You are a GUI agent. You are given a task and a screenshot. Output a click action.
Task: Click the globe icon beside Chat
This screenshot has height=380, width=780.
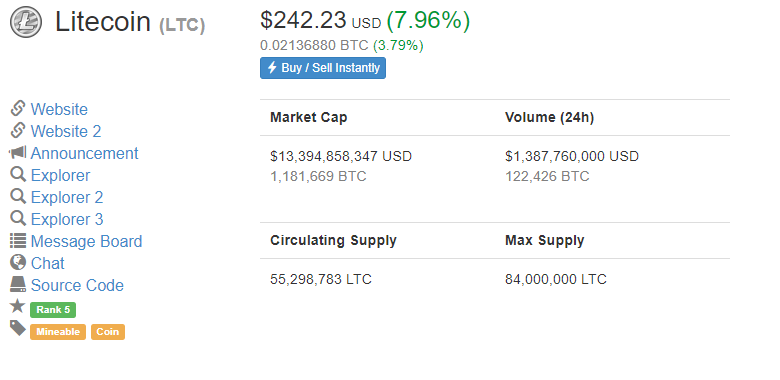(x=18, y=262)
